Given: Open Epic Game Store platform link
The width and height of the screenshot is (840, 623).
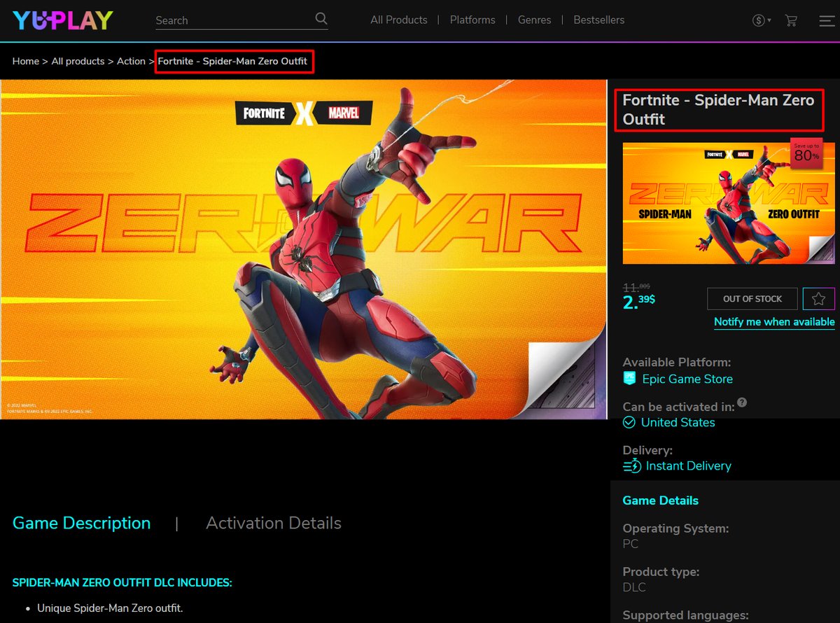Looking at the screenshot, I should click(x=687, y=379).
